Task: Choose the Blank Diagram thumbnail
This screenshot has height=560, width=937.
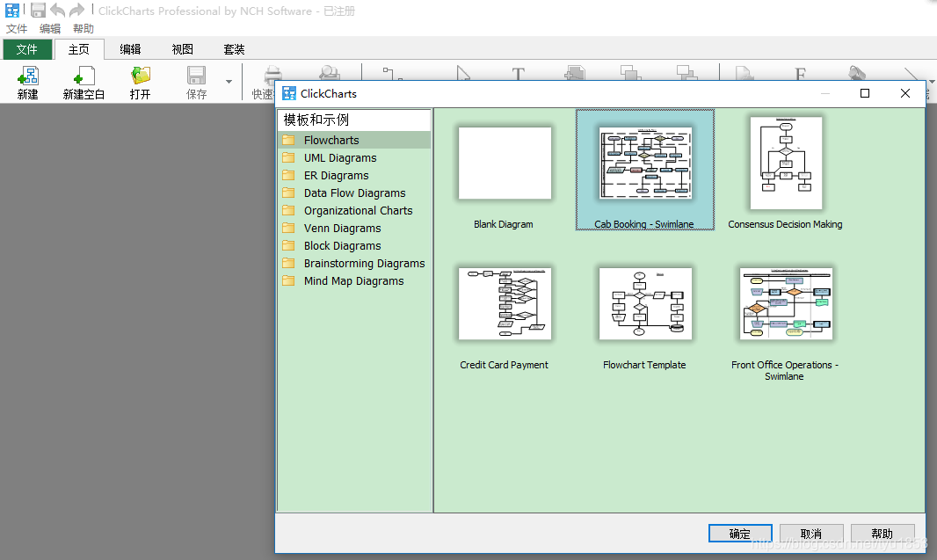Action: point(505,164)
